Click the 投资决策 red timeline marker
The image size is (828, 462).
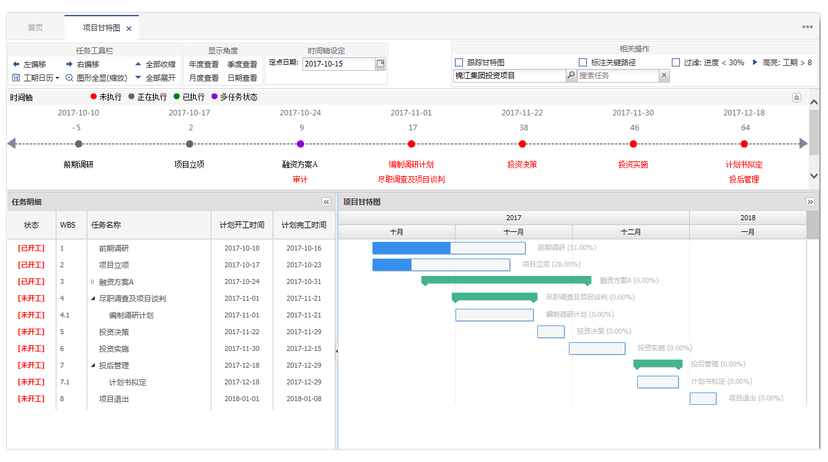tap(522, 144)
